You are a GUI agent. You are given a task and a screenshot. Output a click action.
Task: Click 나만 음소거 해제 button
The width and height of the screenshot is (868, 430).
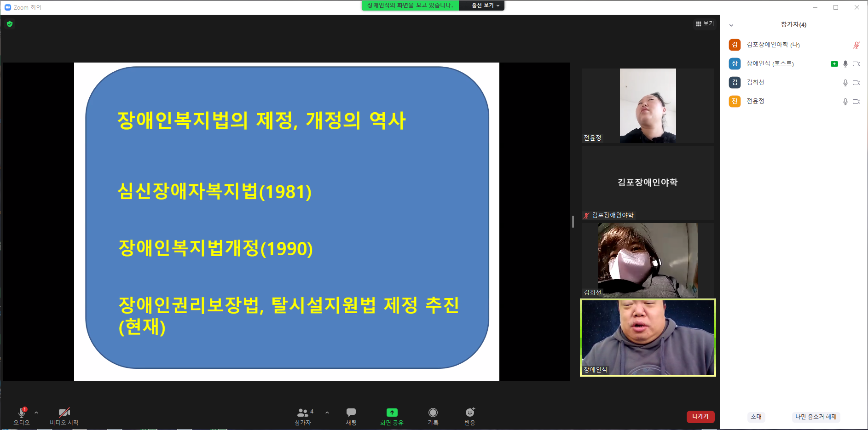816,417
